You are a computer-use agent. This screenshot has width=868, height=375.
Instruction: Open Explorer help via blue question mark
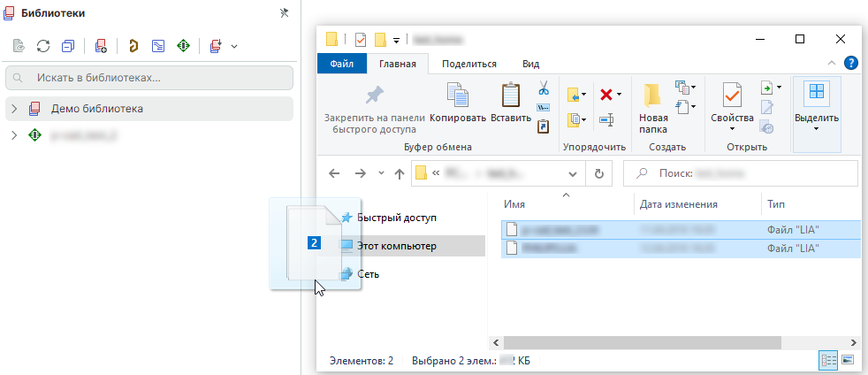[x=851, y=63]
